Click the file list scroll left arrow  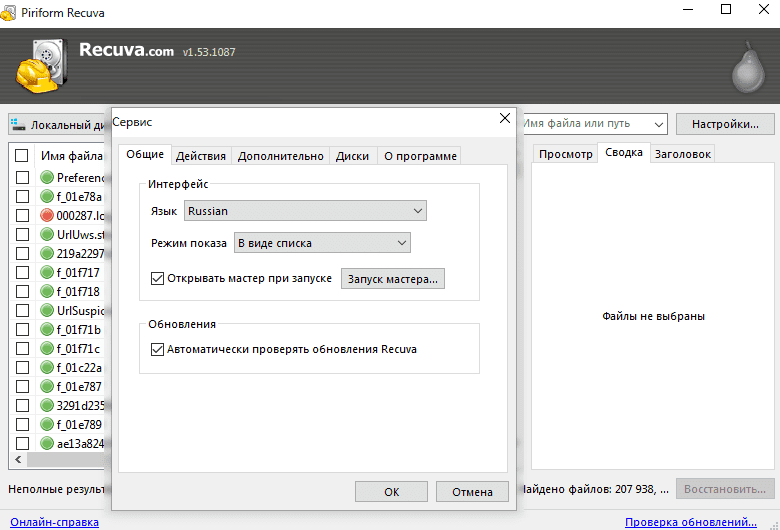(18, 459)
